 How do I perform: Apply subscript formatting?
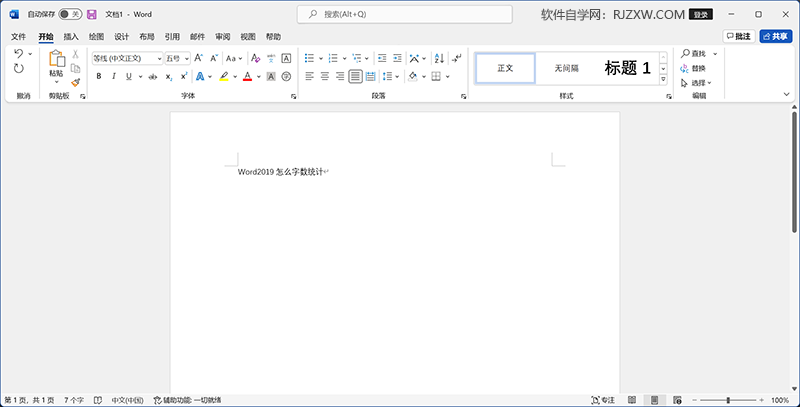pyautogui.click(x=169, y=77)
